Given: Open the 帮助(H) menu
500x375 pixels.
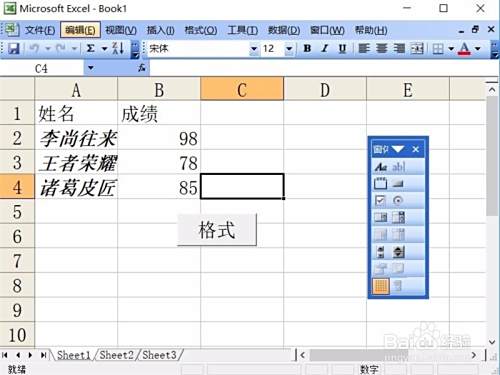Looking at the screenshot, I should (371, 30).
